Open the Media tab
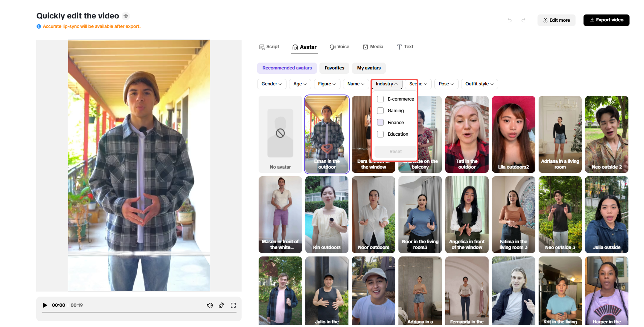This screenshot has width=644, height=327. point(373,47)
